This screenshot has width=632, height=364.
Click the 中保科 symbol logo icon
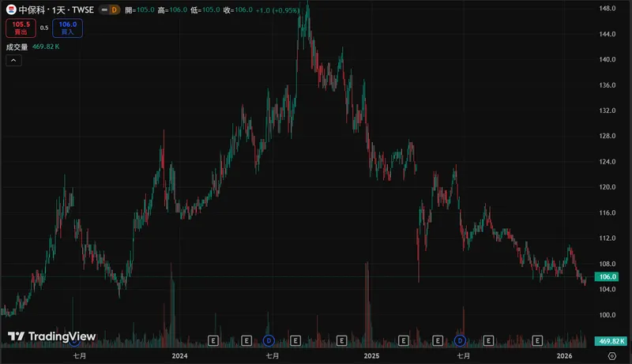point(11,9)
